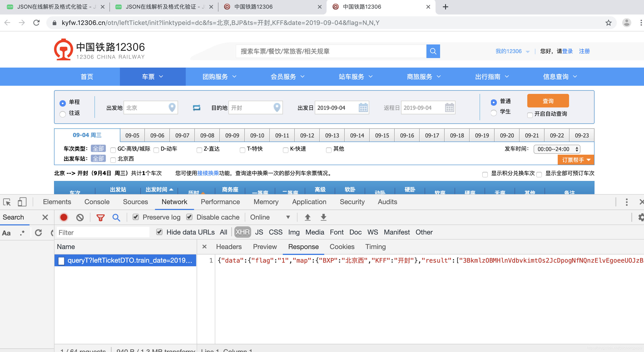Select the 普通 radio button option

494,102
